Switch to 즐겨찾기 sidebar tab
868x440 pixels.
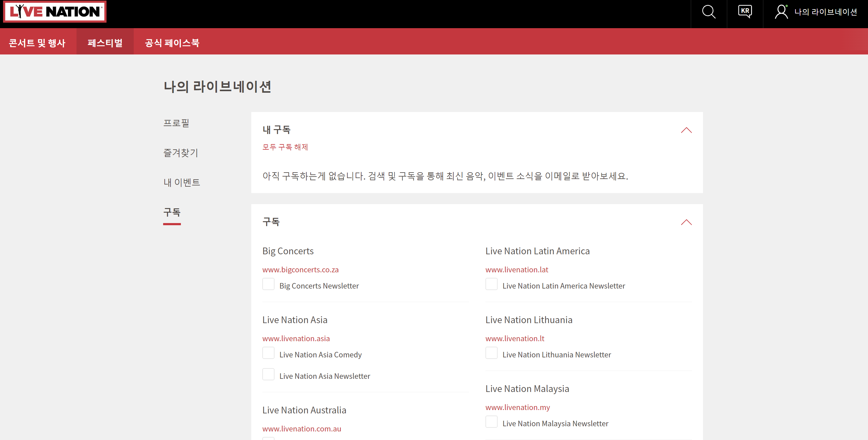[181, 153]
